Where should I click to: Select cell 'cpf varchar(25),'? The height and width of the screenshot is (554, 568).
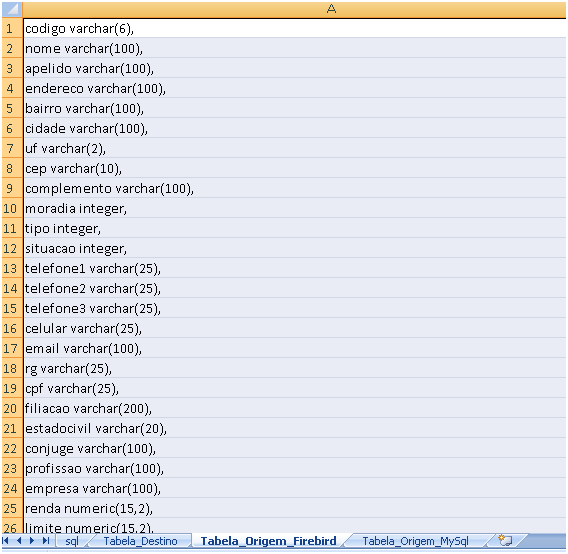[295, 388]
